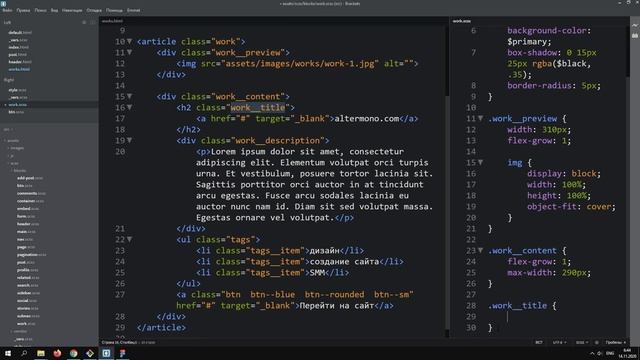Select index.html in the working files
640x360 pixels.
[19, 47]
